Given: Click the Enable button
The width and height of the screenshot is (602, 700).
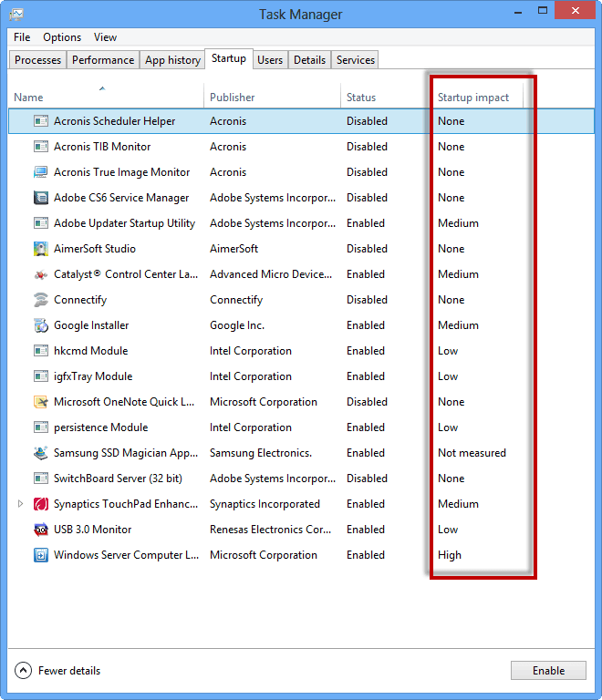Looking at the screenshot, I should (x=548, y=670).
